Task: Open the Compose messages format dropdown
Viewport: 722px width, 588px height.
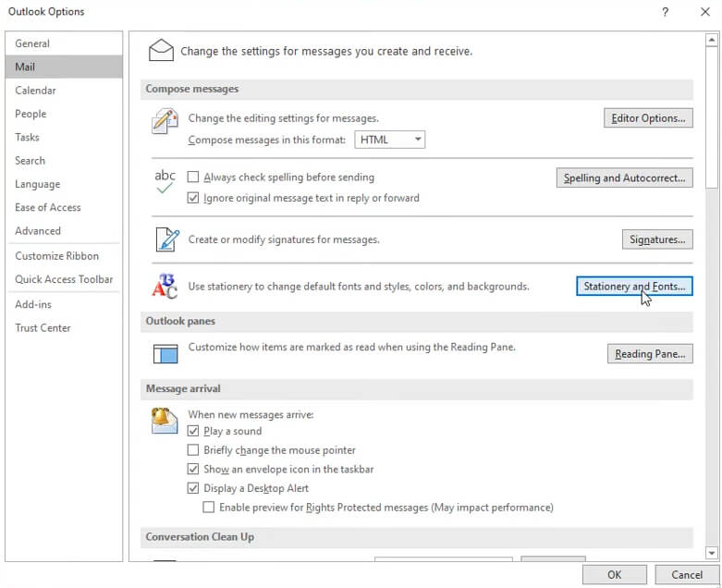Action: tap(389, 140)
